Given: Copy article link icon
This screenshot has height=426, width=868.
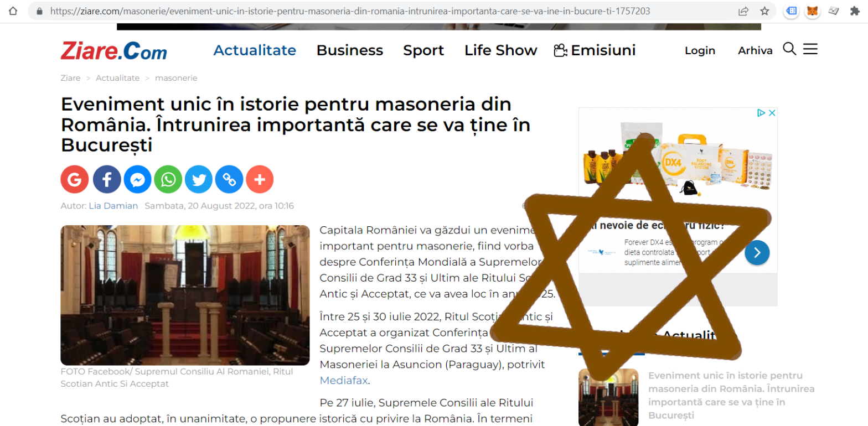Looking at the screenshot, I should click(229, 179).
